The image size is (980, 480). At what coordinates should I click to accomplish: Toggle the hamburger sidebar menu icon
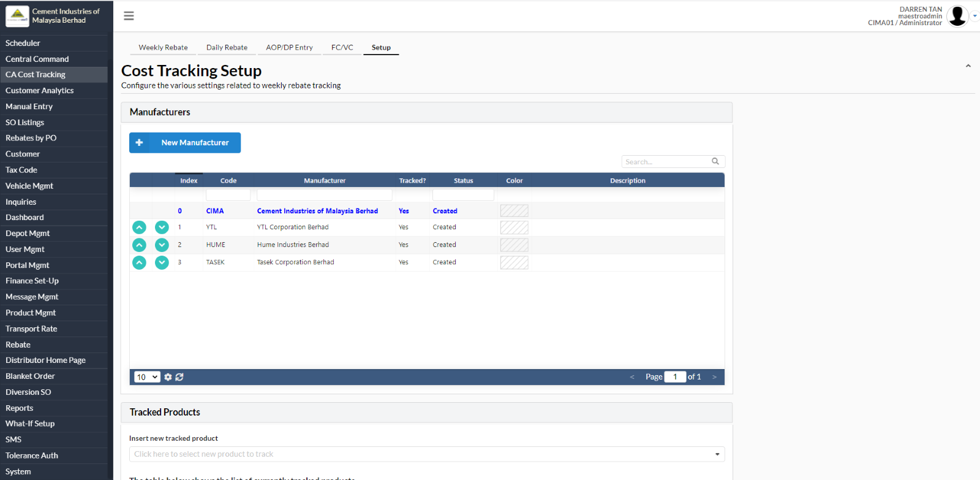tap(129, 16)
